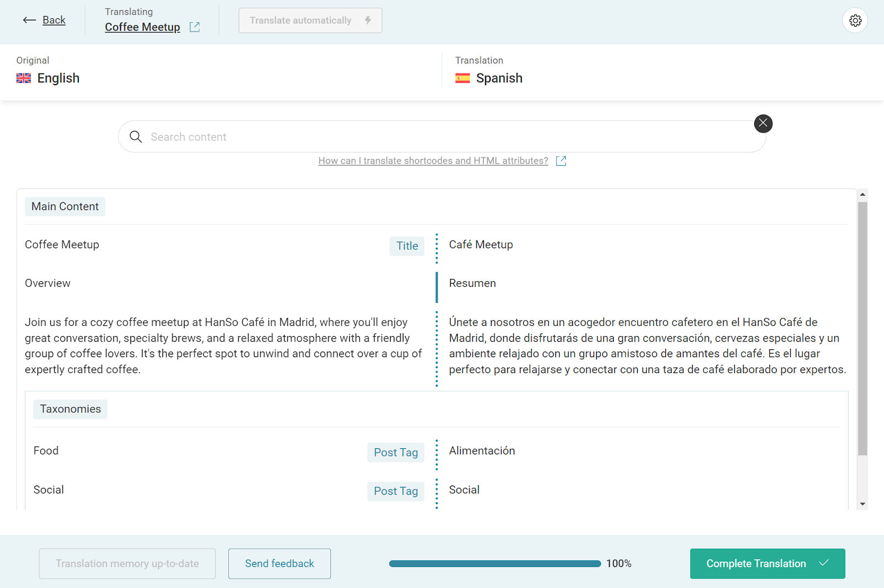Viewport: 884px width, 588px height.
Task: Dismiss the search bar with the X
Action: click(x=763, y=123)
